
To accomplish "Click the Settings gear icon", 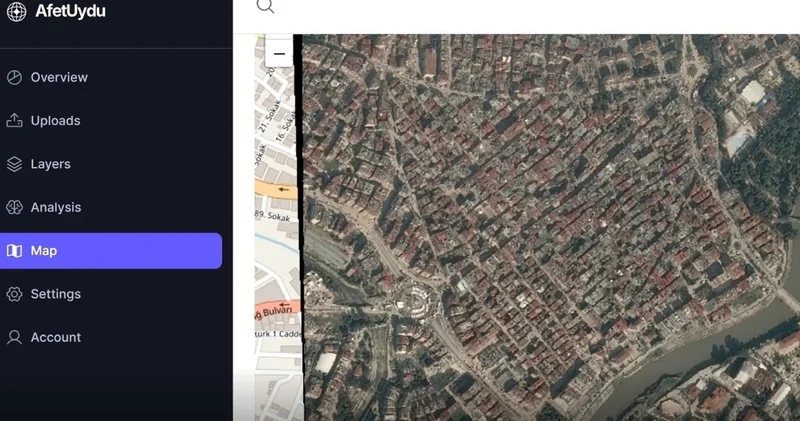I will tap(14, 294).
